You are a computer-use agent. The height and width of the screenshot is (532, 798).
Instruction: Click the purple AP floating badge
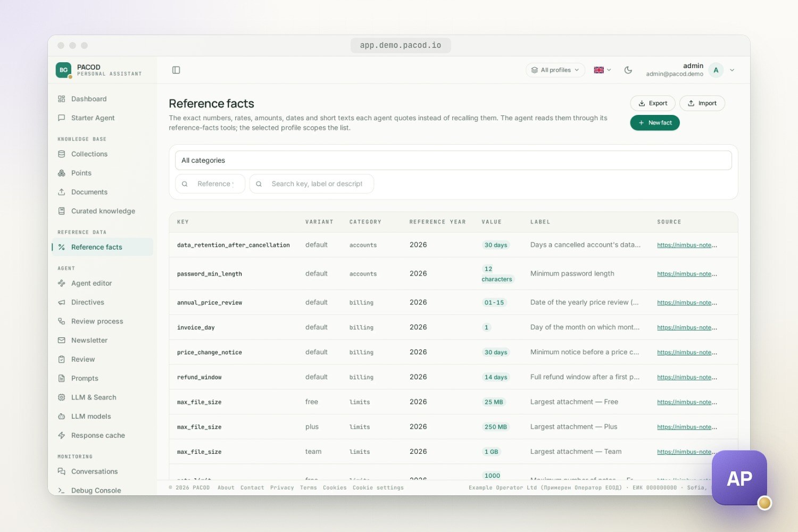click(x=739, y=478)
